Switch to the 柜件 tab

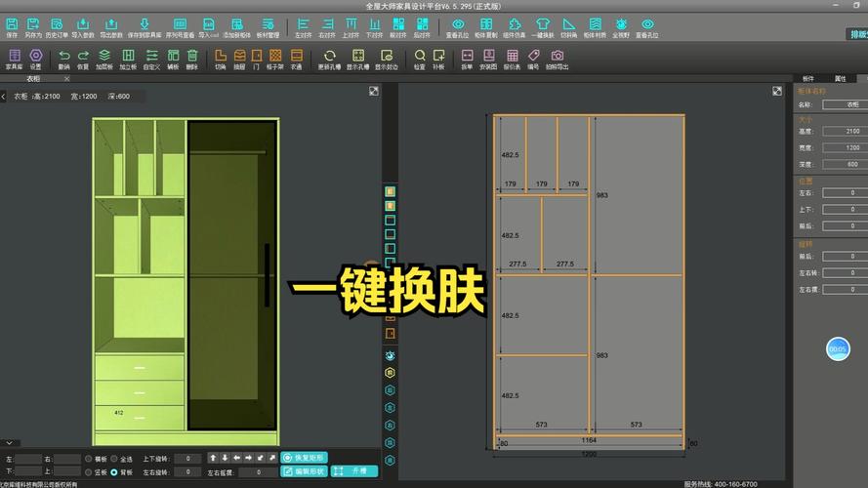click(808, 78)
